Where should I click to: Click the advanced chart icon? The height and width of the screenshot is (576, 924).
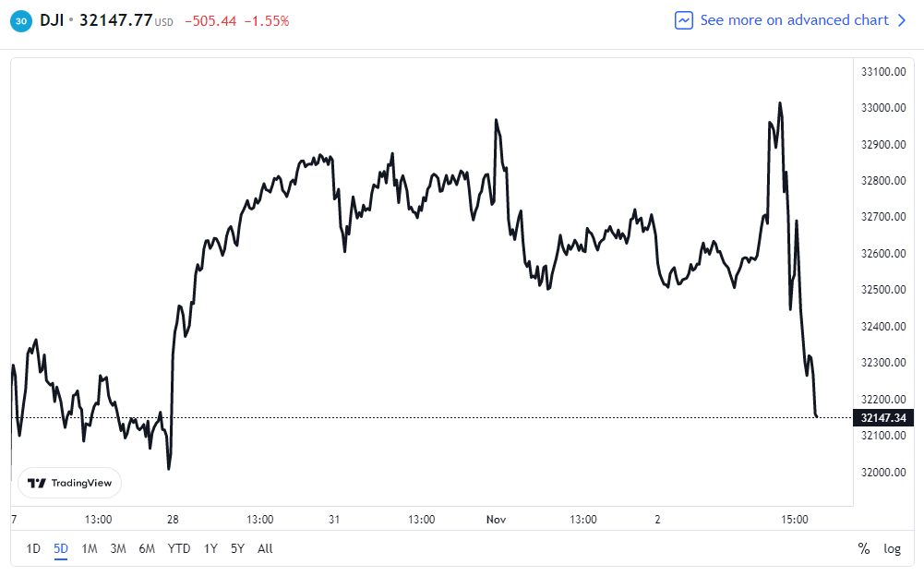tap(684, 20)
